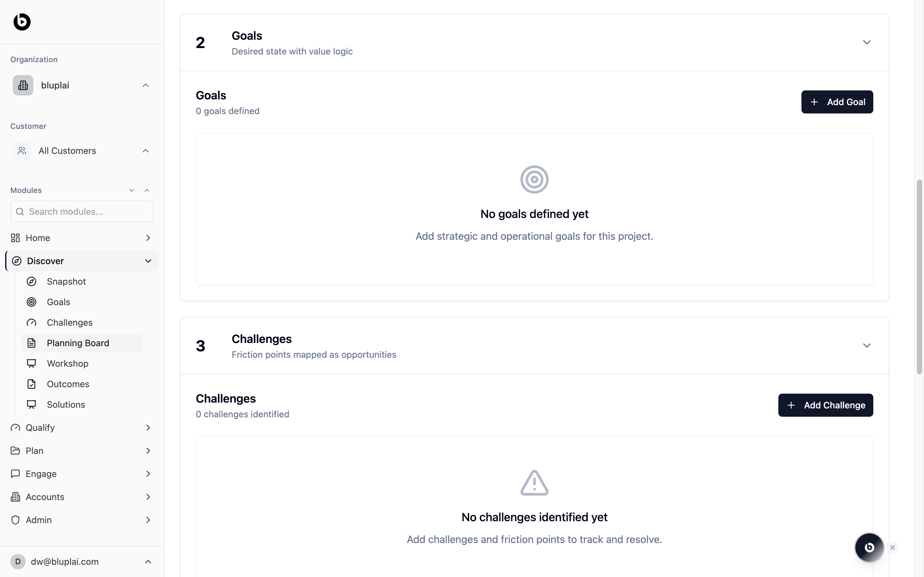Viewport: 924px width, 577px height.
Task: Expand all modules with down chevron
Action: [131, 190]
